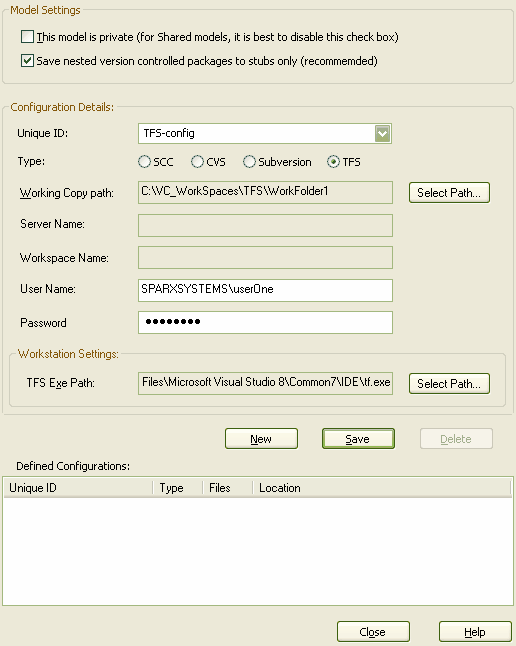Click Select Path for TFS Exe Path
The height and width of the screenshot is (646, 516).
coord(449,384)
